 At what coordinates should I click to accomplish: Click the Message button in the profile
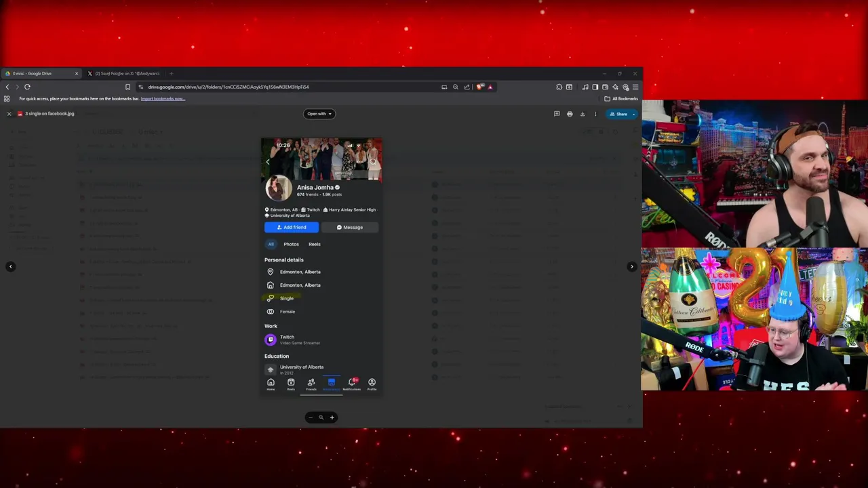(x=350, y=228)
